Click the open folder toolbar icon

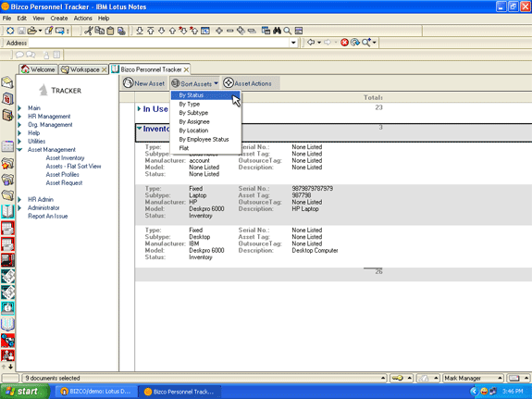[31, 31]
